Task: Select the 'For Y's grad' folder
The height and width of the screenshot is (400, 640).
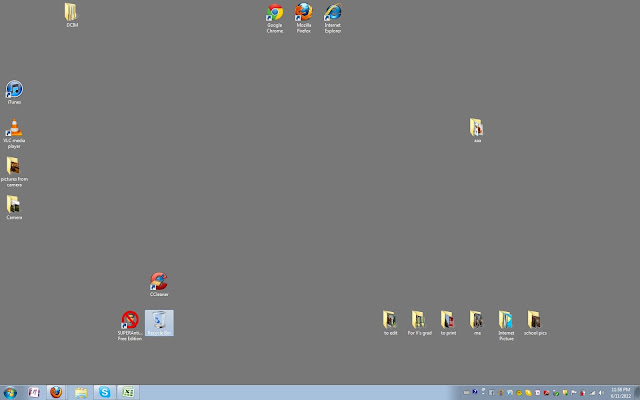Action: pos(419,323)
